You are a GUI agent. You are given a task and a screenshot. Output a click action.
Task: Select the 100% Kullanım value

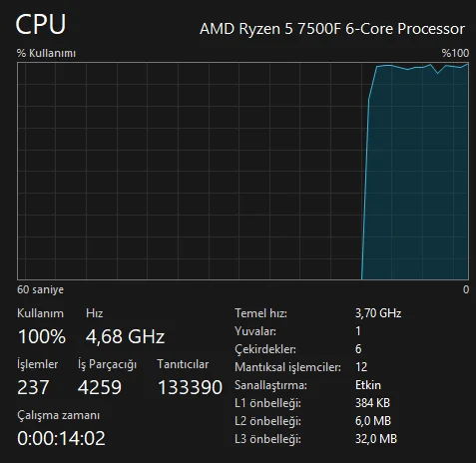(x=42, y=336)
